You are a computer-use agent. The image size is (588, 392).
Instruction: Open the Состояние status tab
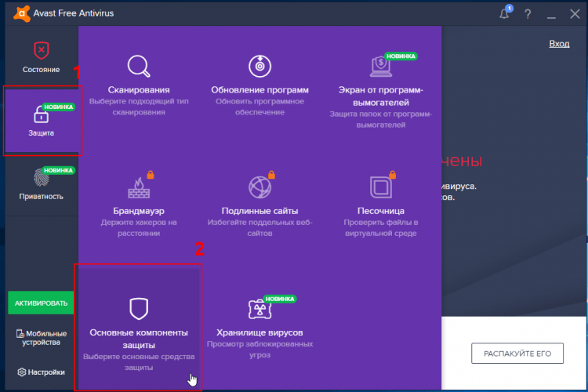tap(42, 57)
